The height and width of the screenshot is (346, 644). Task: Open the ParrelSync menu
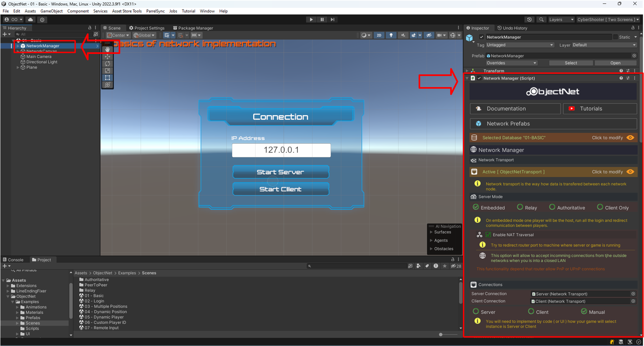coord(155,11)
